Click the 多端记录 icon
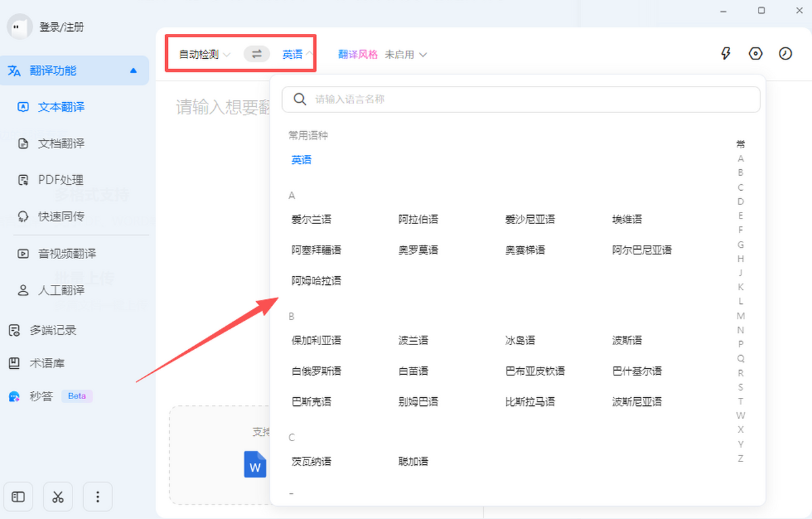Screen dimensions: 812x519 (14, 330)
